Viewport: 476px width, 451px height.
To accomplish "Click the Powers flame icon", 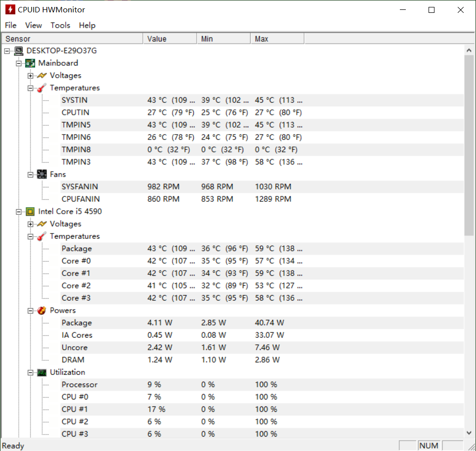I will [x=42, y=311].
